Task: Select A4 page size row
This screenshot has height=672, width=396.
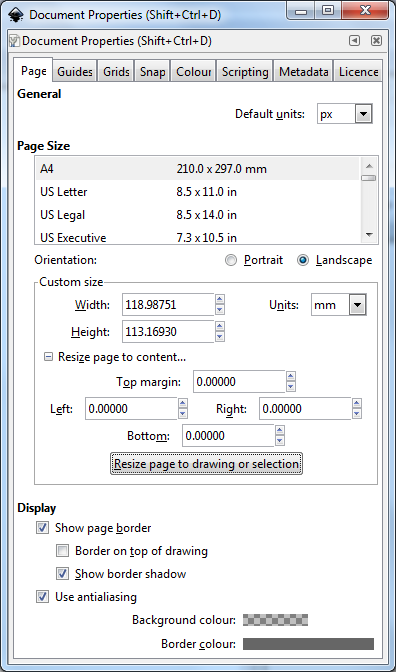Action: click(198, 169)
